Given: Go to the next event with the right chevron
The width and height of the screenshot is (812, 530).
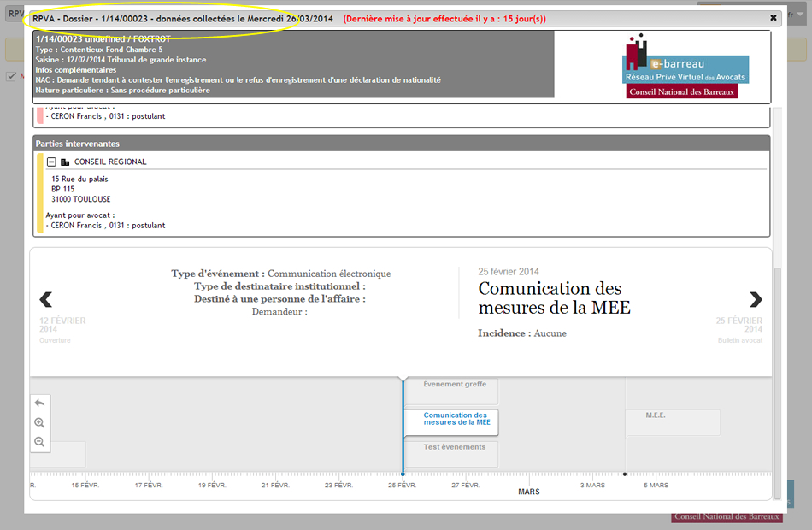Looking at the screenshot, I should click(756, 299).
